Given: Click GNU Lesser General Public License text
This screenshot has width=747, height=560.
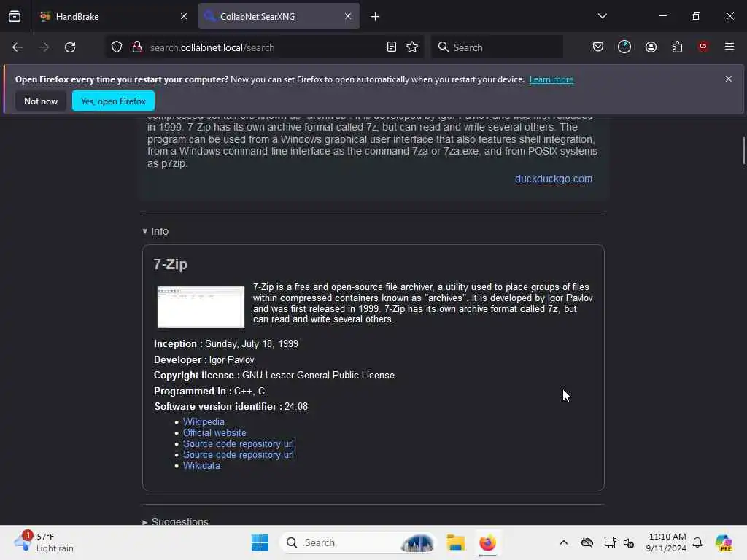Looking at the screenshot, I should (318, 376).
